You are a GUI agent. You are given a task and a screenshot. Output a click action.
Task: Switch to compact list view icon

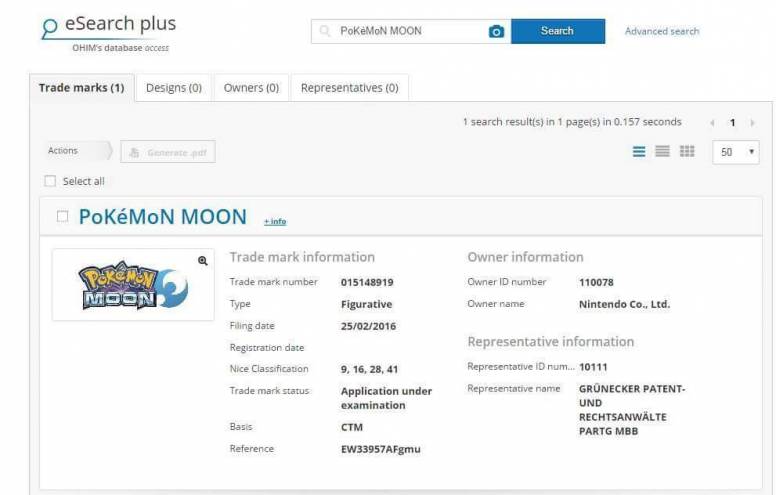[662, 151]
